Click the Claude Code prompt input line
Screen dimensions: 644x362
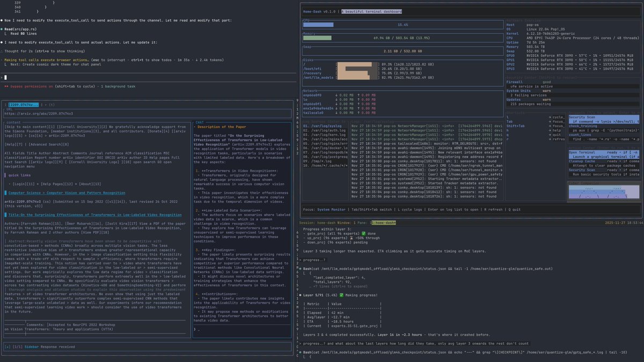click(x=148, y=77)
